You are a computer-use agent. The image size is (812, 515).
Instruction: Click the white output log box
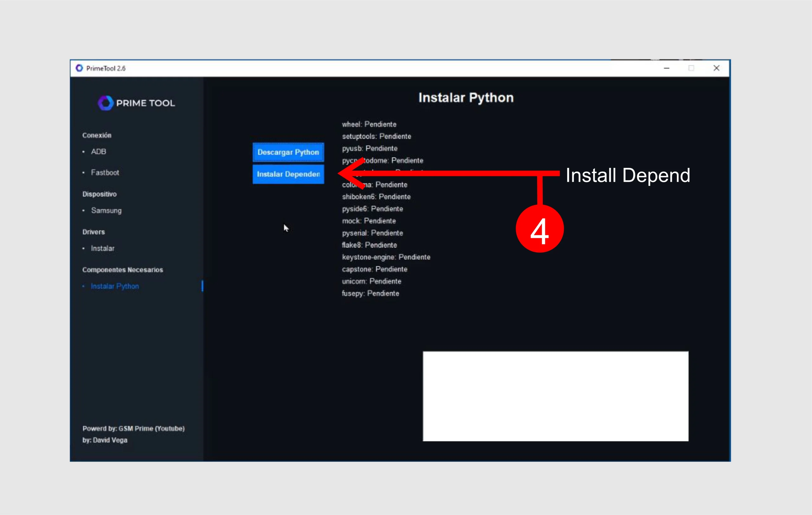coord(555,396)
